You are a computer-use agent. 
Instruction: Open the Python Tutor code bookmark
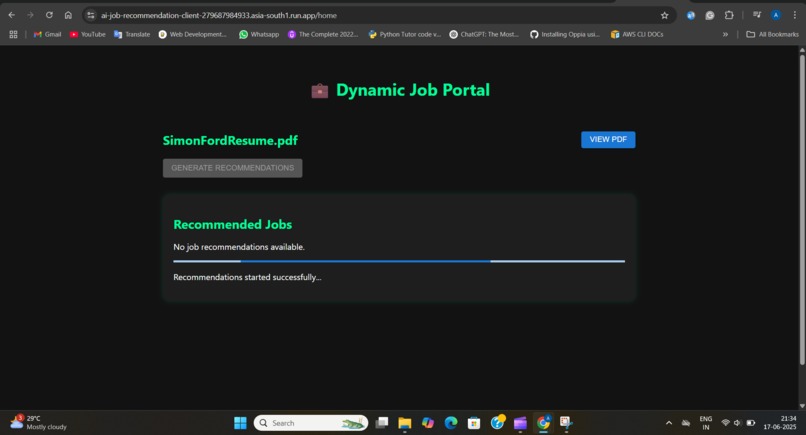[405, 34]
